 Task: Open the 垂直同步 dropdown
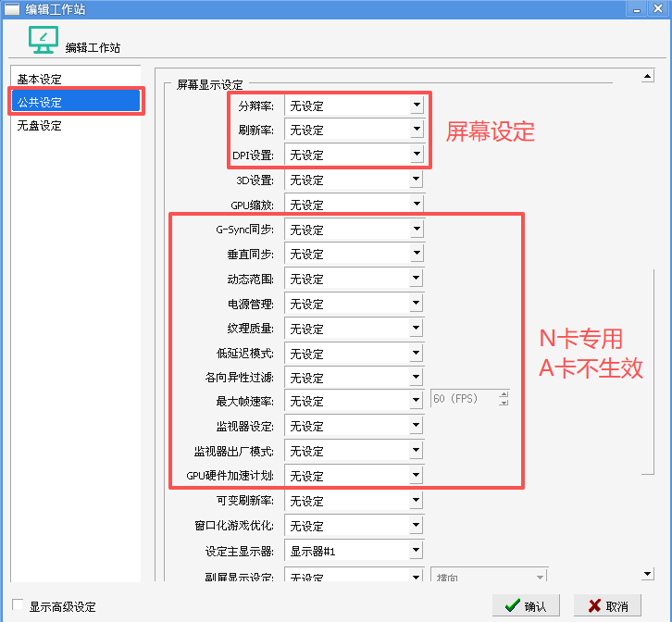pyautogui.click(x=354, y=254)
